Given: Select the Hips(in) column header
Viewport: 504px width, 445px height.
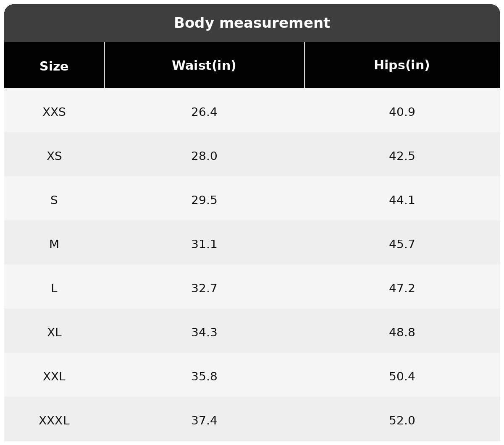Looking at the screenshot, I should click(x=402, y=65).
